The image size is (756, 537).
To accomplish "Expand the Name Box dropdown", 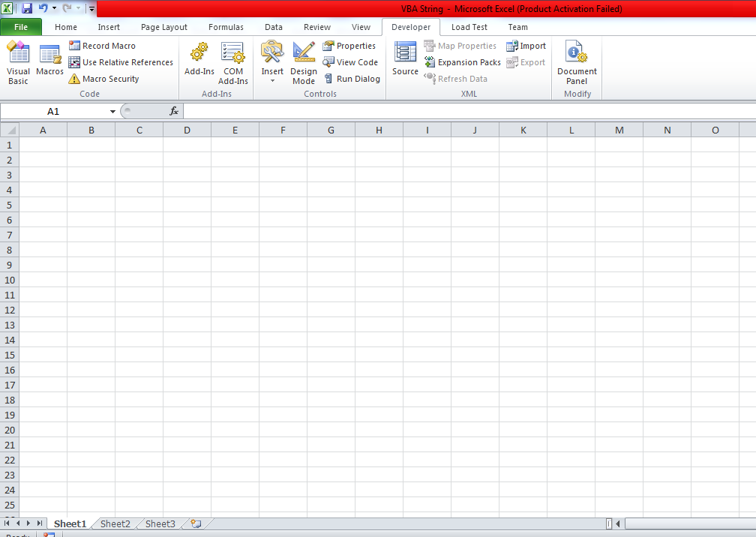I will coord(112,111).
